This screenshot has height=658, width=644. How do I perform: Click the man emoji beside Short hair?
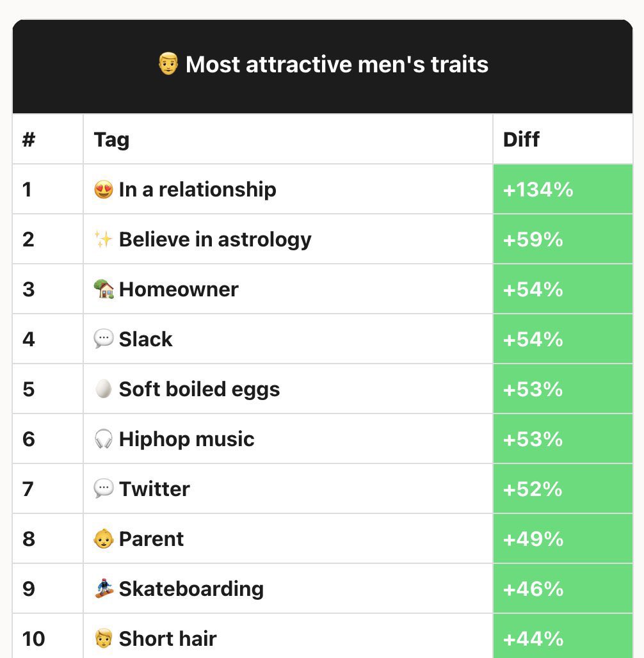pyautogui.click(x=103, y=639)
